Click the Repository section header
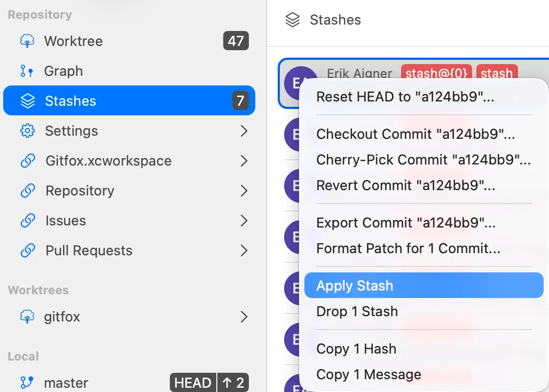 tap(40, 15)
